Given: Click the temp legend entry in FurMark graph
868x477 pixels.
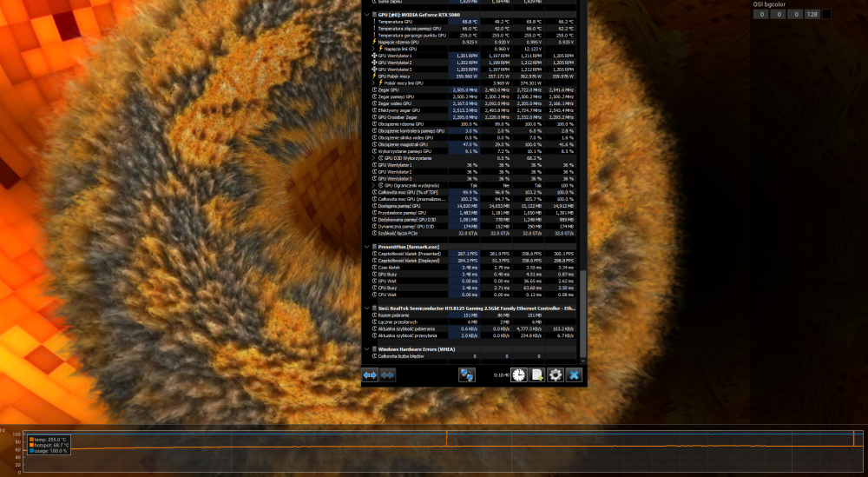Looking at the screenshot, I should pyautogui.click(x=49, y=440).
